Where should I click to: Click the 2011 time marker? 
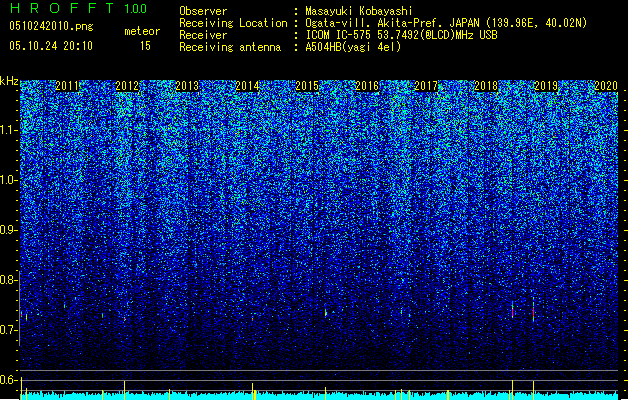(67, 86)
